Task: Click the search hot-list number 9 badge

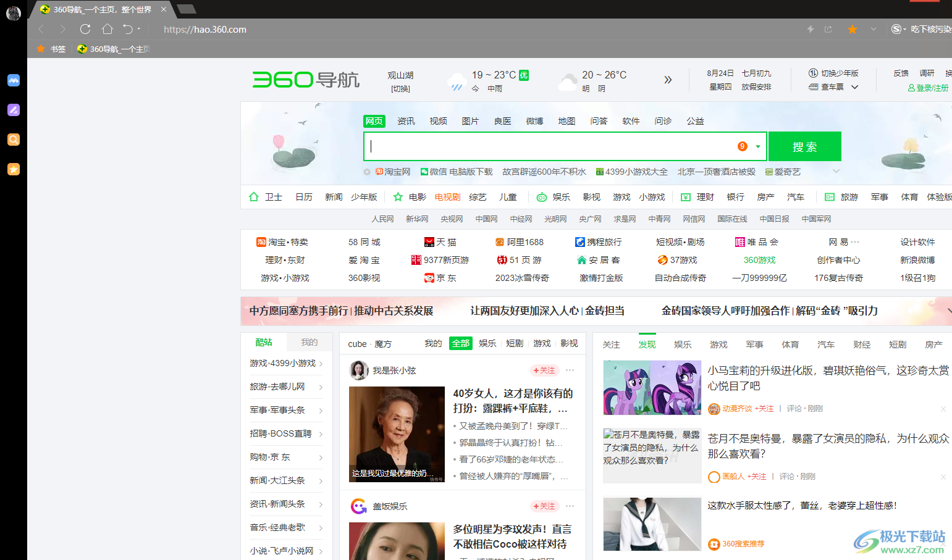Action: coord(743,146)
